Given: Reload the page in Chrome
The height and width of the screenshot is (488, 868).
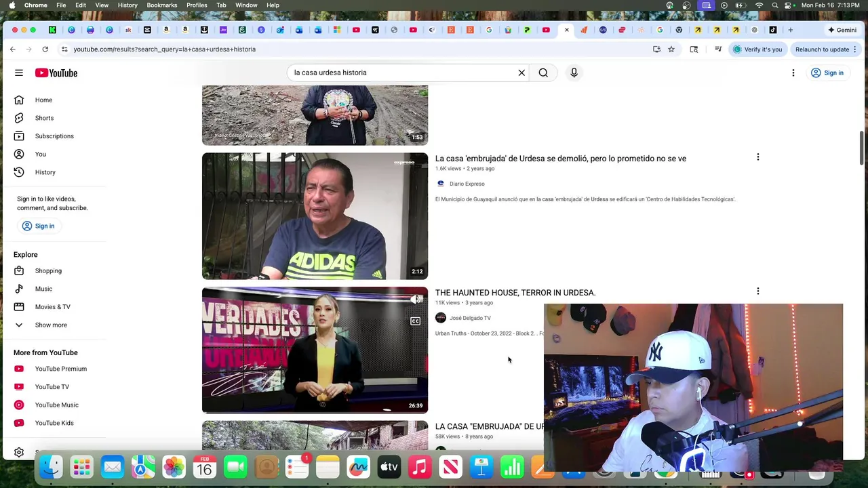Looking at the screenshot, I should click(45, 49).
